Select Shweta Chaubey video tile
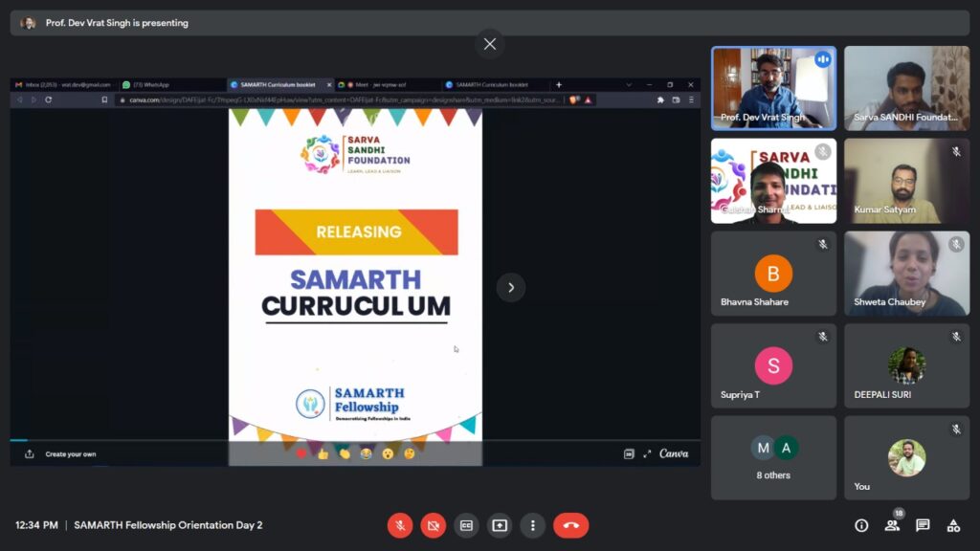 [x=907, y=273]
